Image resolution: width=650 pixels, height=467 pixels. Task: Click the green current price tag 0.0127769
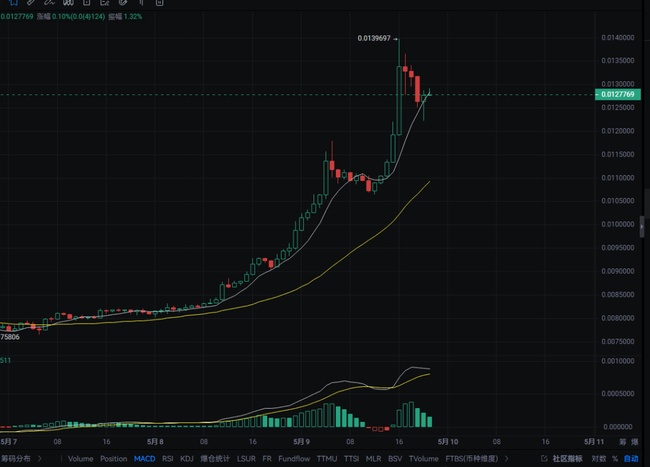point(618,94)
